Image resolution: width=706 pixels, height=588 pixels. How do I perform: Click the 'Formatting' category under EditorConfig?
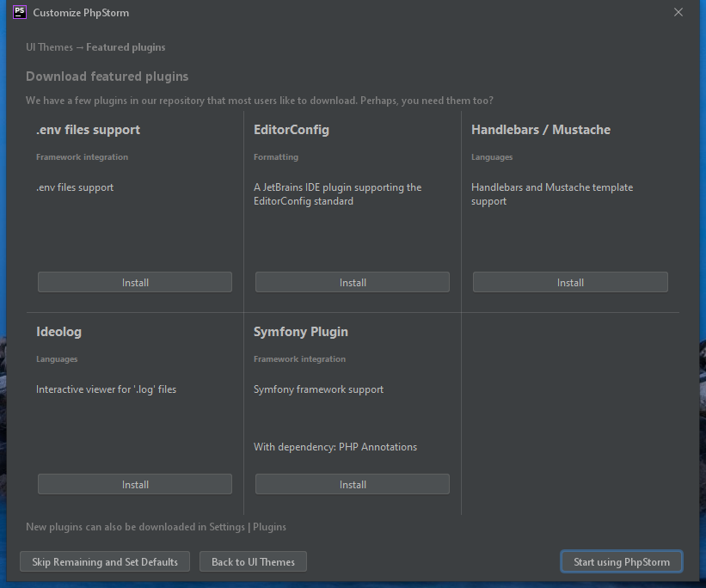click(276, 157)
